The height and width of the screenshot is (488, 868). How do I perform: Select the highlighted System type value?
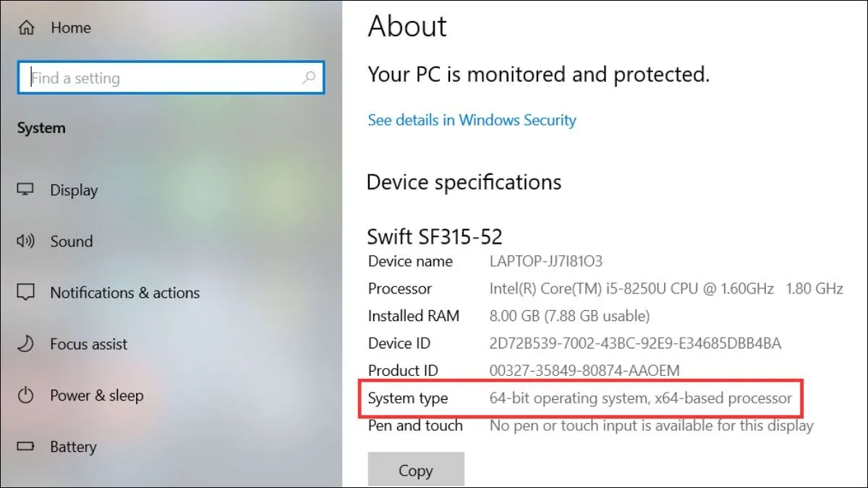[x=639, y=398]
